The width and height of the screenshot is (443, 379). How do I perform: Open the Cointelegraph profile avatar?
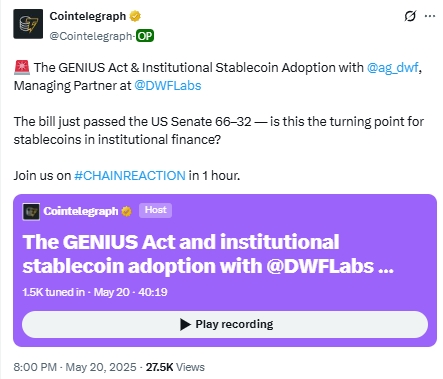click(28, 24)
